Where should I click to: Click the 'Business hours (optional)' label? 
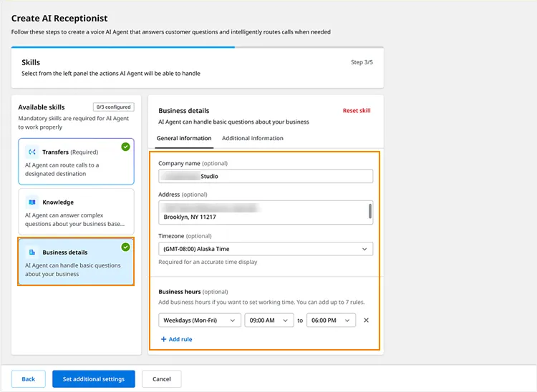click(x=193, y=292)
